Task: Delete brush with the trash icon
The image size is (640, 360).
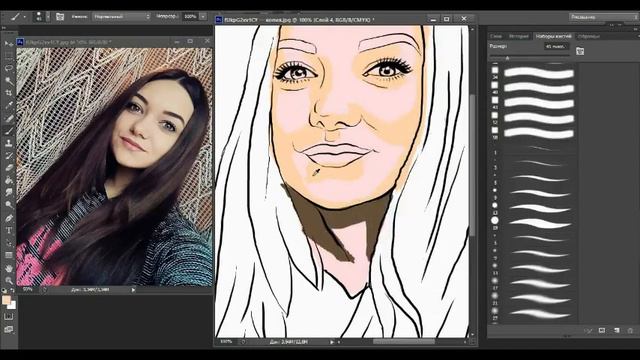Action: [x=631, y=330]
